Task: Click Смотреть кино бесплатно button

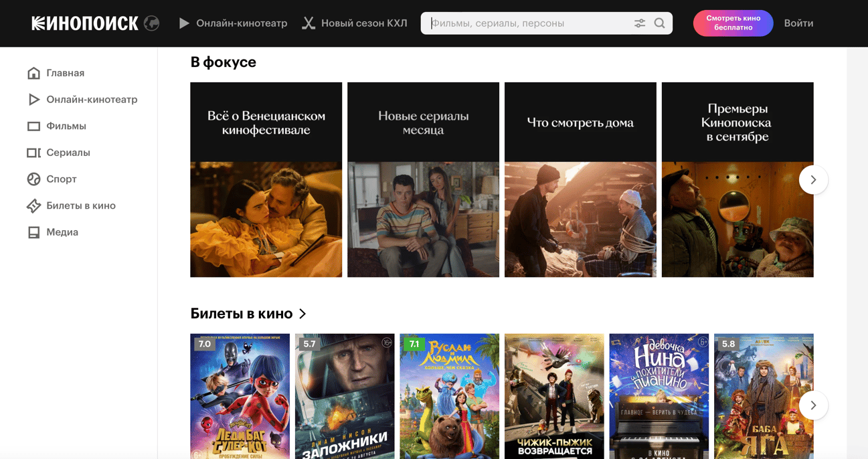Action: 733,23
